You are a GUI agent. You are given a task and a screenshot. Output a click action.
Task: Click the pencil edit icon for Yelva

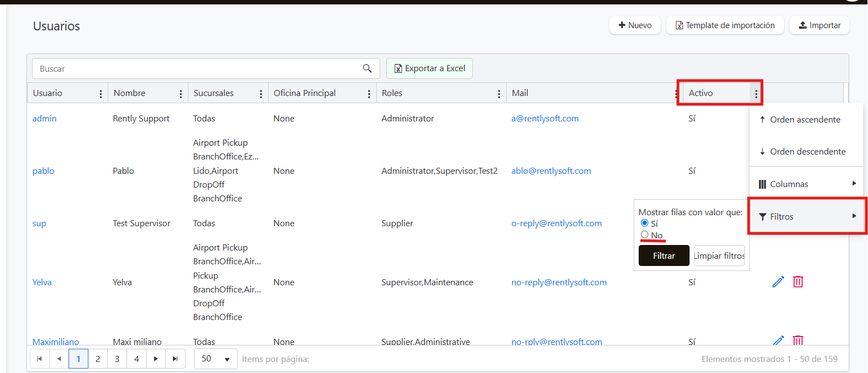tap(778, 282)
